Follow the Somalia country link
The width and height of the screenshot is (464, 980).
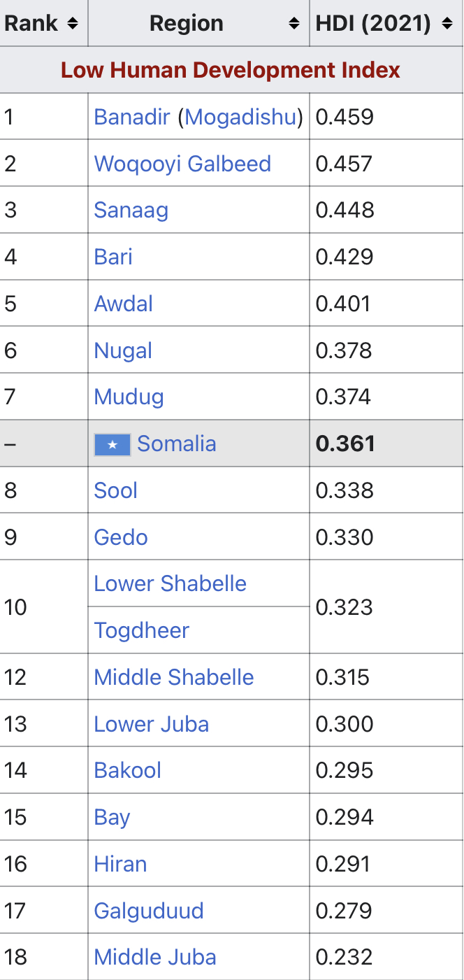(x=177, y=443)
